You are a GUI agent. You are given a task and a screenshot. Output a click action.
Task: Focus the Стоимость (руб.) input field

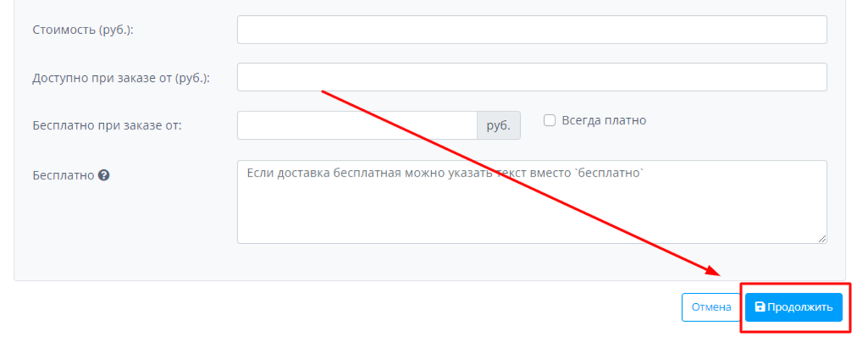[532, 30]
